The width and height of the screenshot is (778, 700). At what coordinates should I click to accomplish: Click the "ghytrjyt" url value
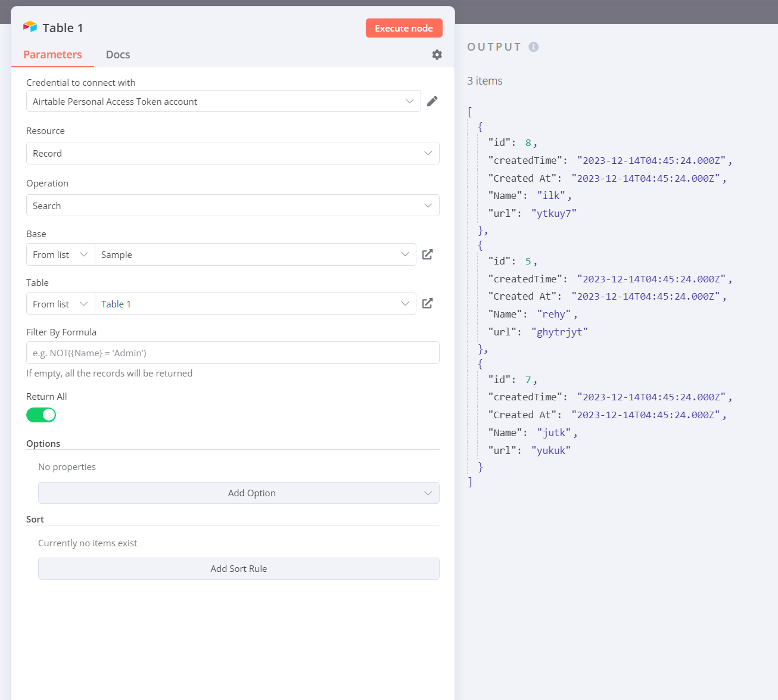coord(559,332)
